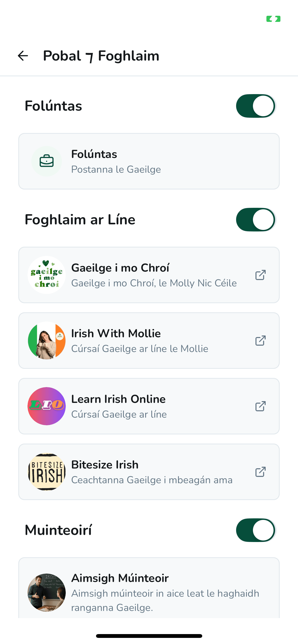The width and height of the screenshot is (298, 644).
Task: Toggle the Folúntas section switch
Action: tap(256, 106)
